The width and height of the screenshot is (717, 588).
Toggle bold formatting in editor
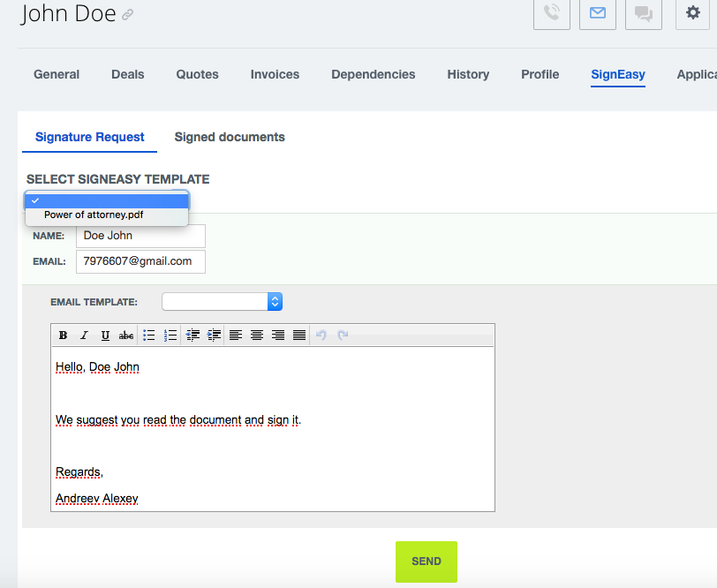click(63, 335)
